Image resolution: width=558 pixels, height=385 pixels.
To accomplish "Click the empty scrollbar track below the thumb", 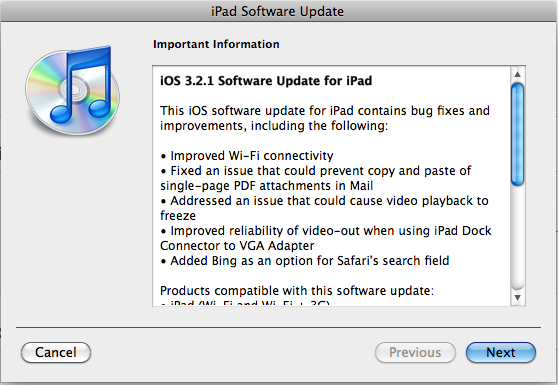I will tap(518, 238).
